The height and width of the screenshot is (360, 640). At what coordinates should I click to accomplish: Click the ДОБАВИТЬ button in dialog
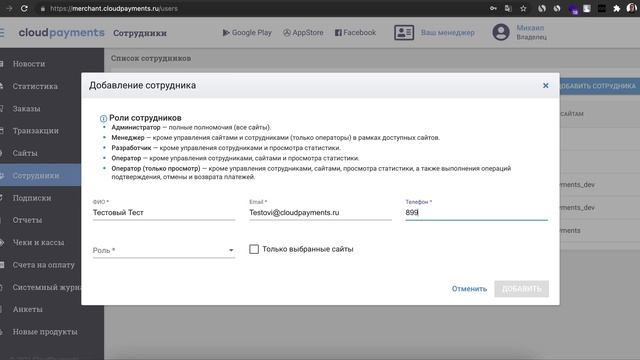point(522,289)
